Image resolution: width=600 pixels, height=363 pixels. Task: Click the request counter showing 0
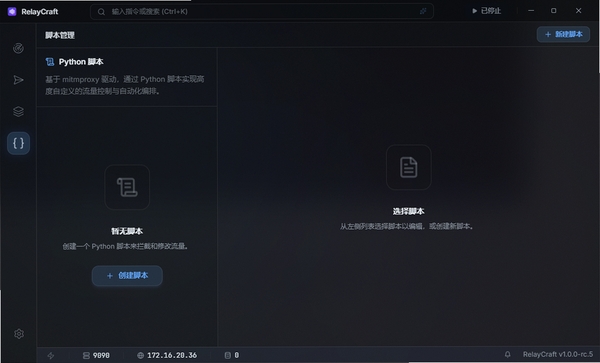pyautogui.click(x=232, y=355)
